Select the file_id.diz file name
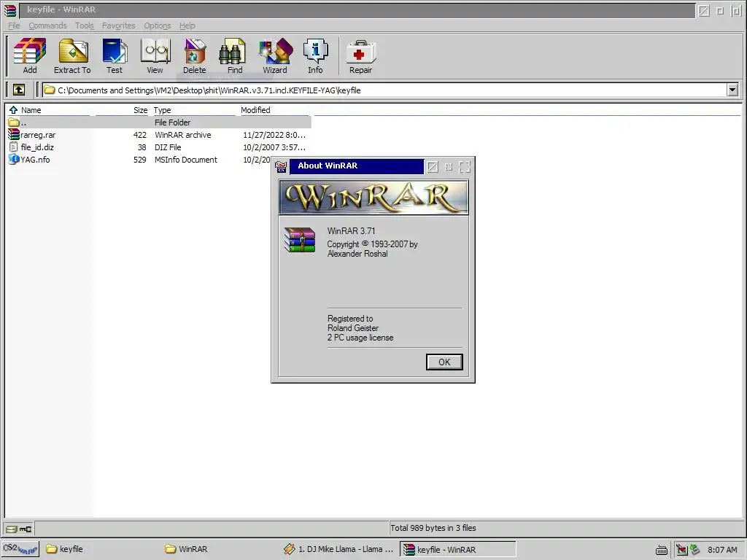The width and height of the screenshot is (747, 560). [x=37, y=147]
